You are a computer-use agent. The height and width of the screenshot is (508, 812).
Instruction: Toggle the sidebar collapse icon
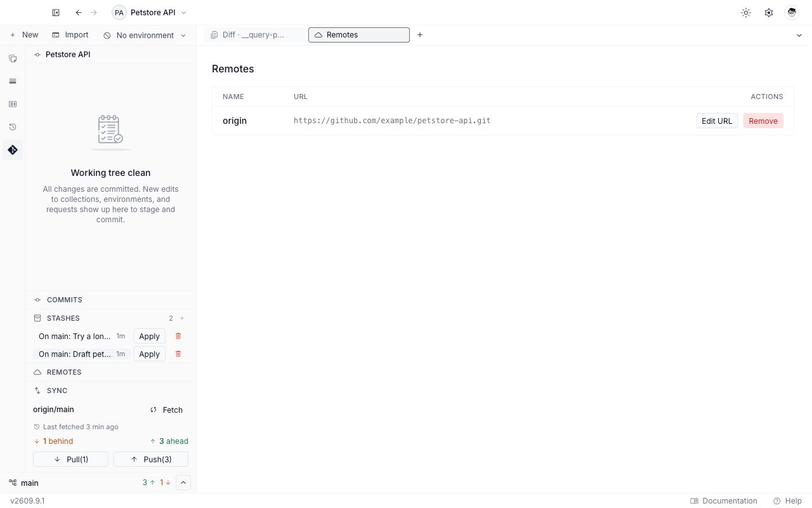point(56,13)
